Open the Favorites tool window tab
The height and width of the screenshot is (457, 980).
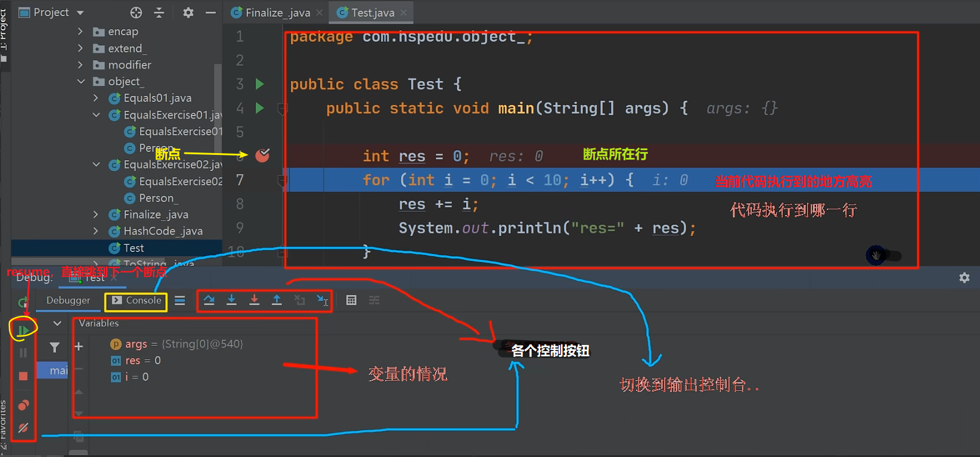tap(4, 424)
